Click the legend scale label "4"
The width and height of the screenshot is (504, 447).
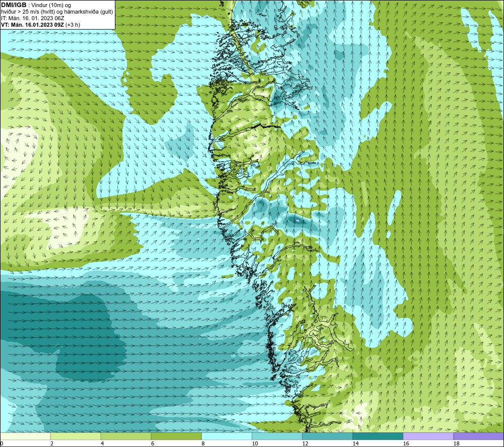point(102,444)
